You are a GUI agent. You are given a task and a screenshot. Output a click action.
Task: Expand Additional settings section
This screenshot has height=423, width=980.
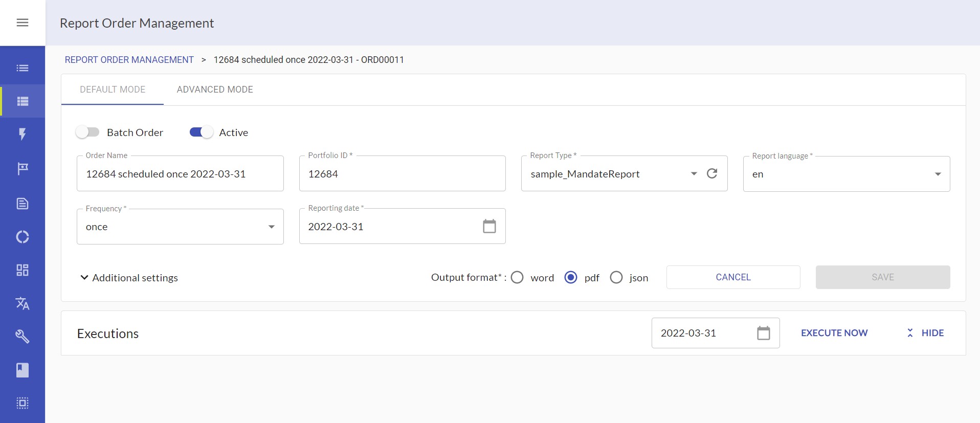pos(129,278)
